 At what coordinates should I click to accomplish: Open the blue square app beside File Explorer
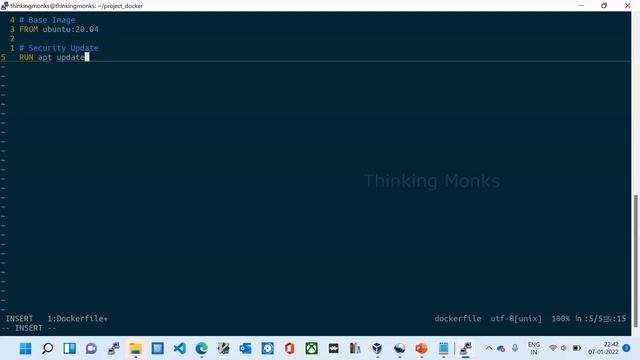pyautogui.click(x=158, y=349)
